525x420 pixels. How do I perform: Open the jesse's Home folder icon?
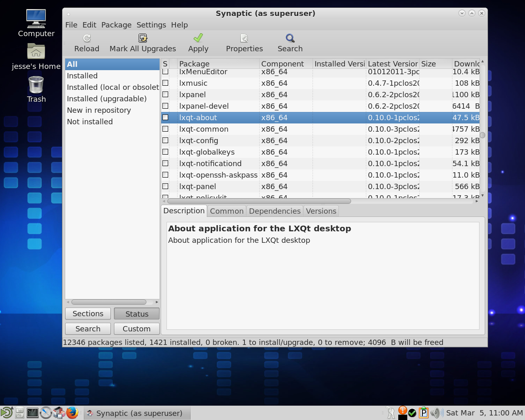[36, 51]
